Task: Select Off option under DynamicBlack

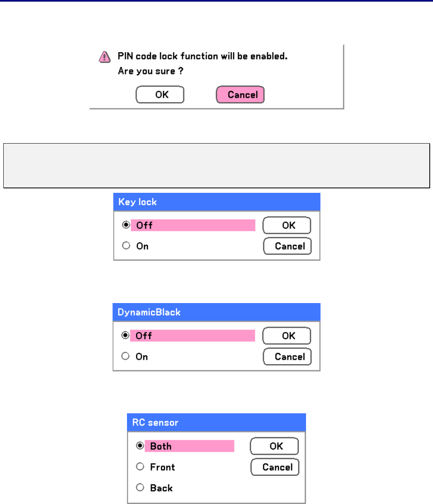Action: (x=125, y=336)
